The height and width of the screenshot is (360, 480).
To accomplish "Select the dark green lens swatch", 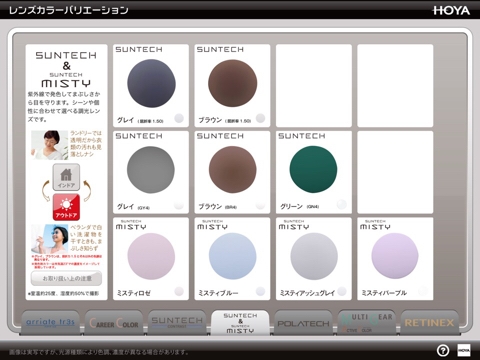I will tap(313, 169).
